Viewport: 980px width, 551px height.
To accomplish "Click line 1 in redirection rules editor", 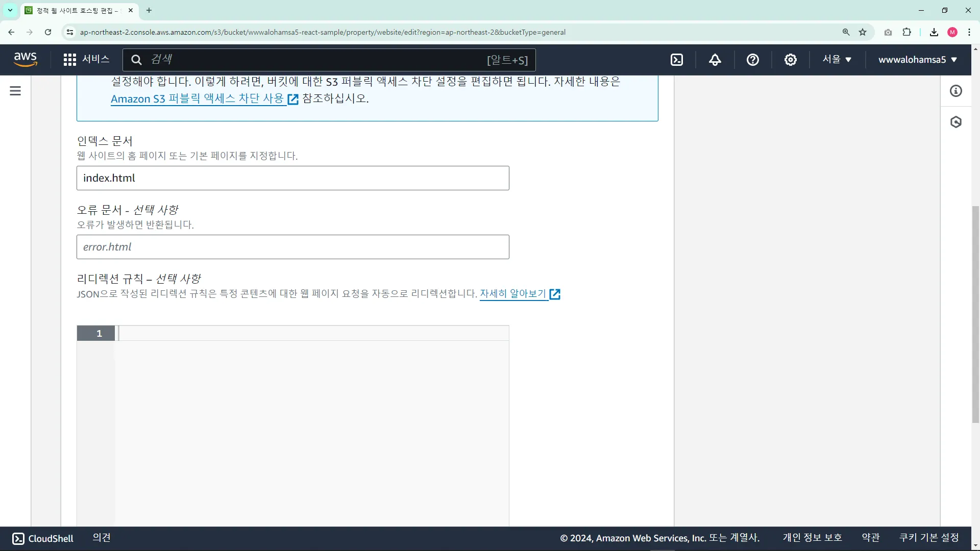I will pos(311,333).
